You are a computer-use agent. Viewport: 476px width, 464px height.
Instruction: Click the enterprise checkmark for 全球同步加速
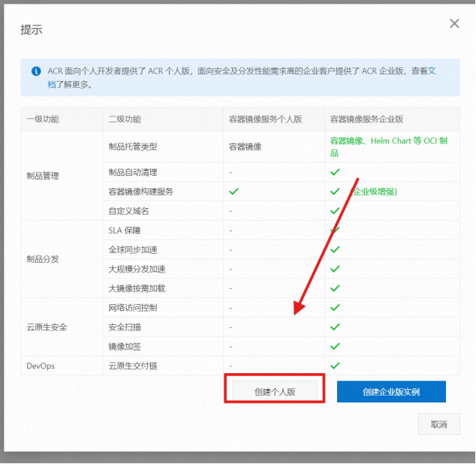click(x=335, y=249)
